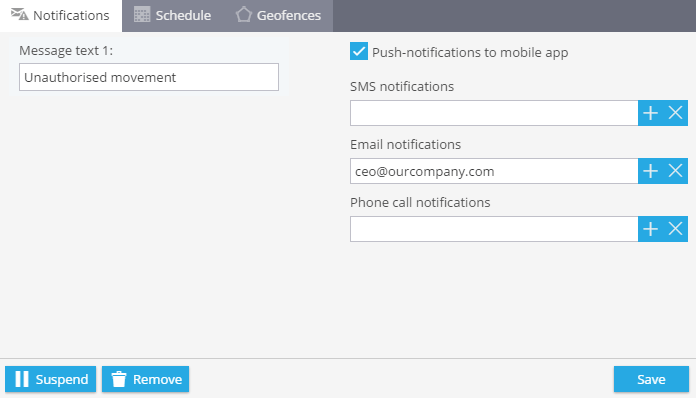Remove the phone call notification entry
696x398 pixels.
pyautogui.click(x=676, y=229)
